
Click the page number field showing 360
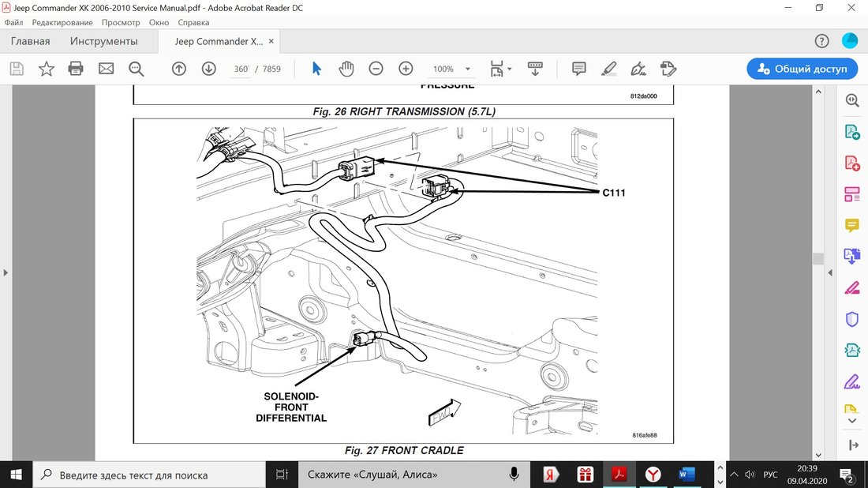coord(241,69)
